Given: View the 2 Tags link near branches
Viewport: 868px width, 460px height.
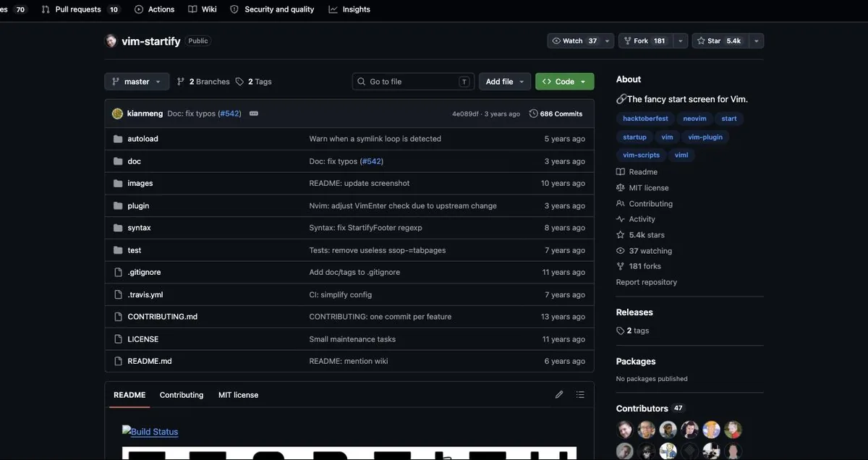Looking at the screenshot, I should coord(254,82).
